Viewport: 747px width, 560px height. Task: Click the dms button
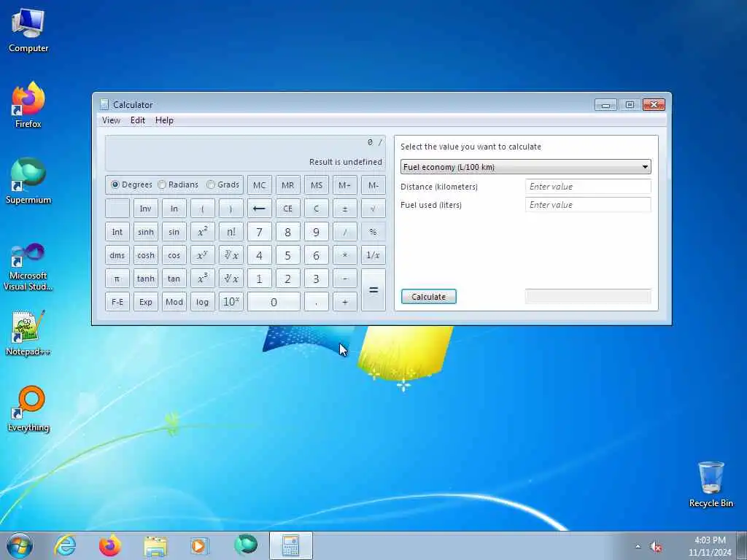(x=117, y=255)
